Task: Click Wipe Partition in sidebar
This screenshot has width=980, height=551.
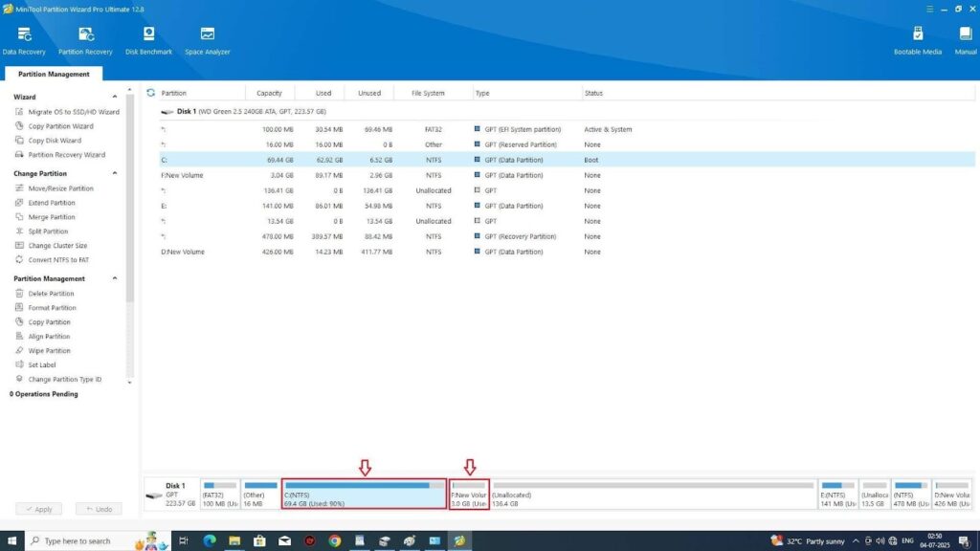Action: coord(49,351)
